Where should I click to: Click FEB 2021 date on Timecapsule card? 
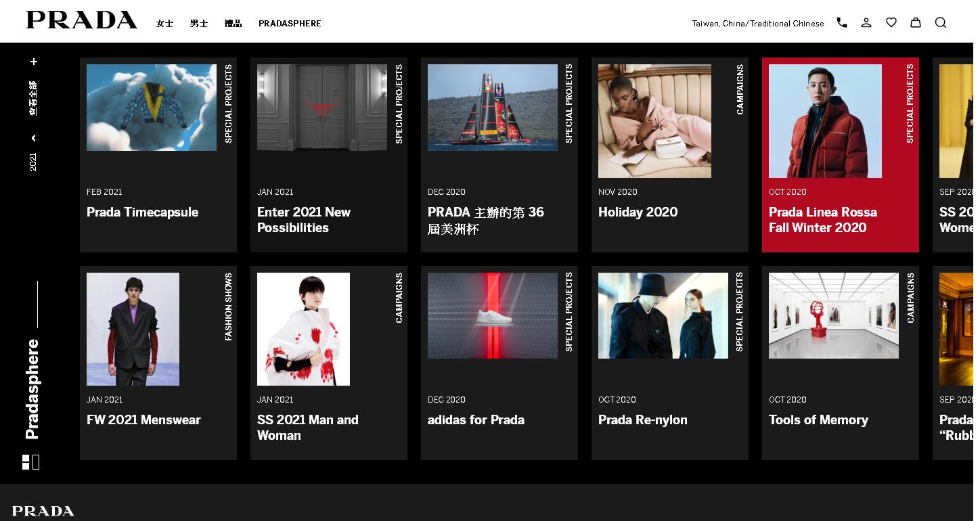point(104,192)
